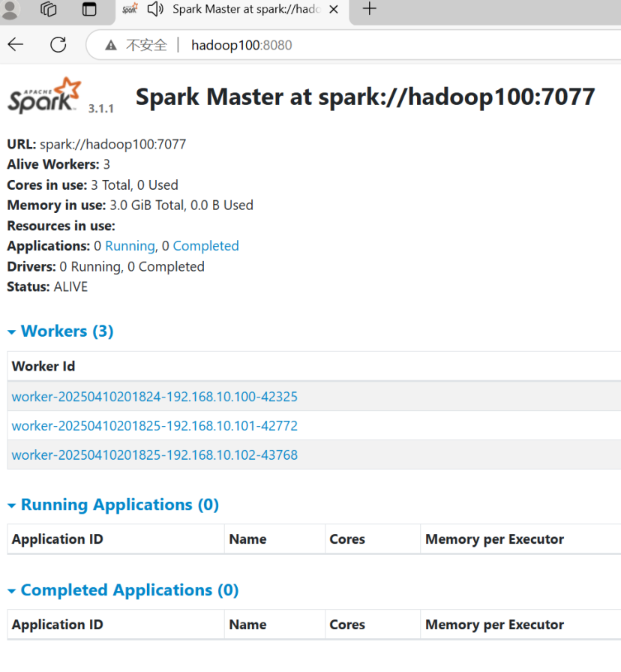Click the browser back arrow icon
Image resolution: width=621 pixels, height=672 pixels.
(15, 44)
